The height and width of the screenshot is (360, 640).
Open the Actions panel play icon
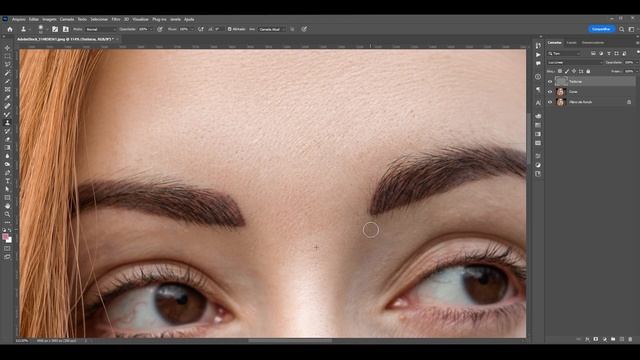click(538, 54)
